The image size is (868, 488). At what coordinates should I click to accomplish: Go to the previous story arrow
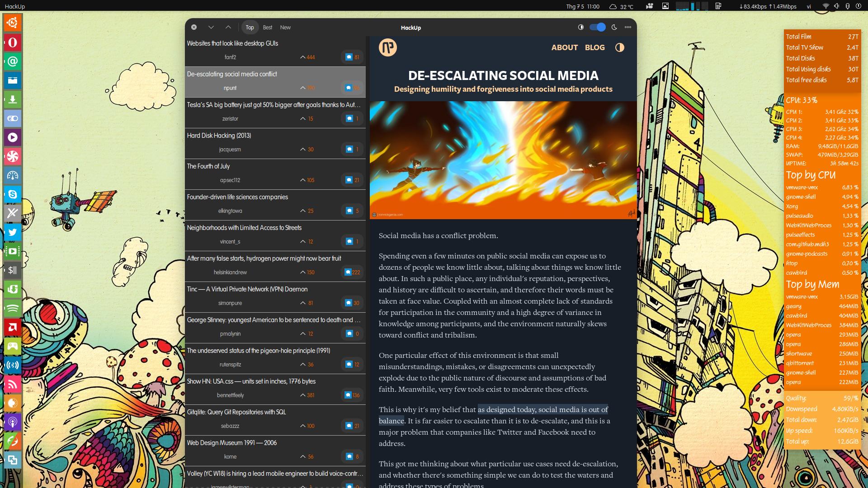(x=228, y=27)
